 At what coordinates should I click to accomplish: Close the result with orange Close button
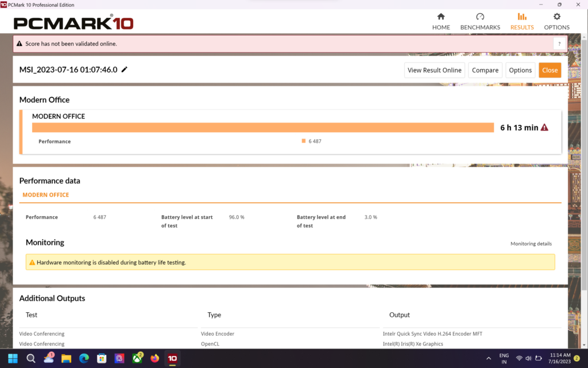click(x=550, y=70)
